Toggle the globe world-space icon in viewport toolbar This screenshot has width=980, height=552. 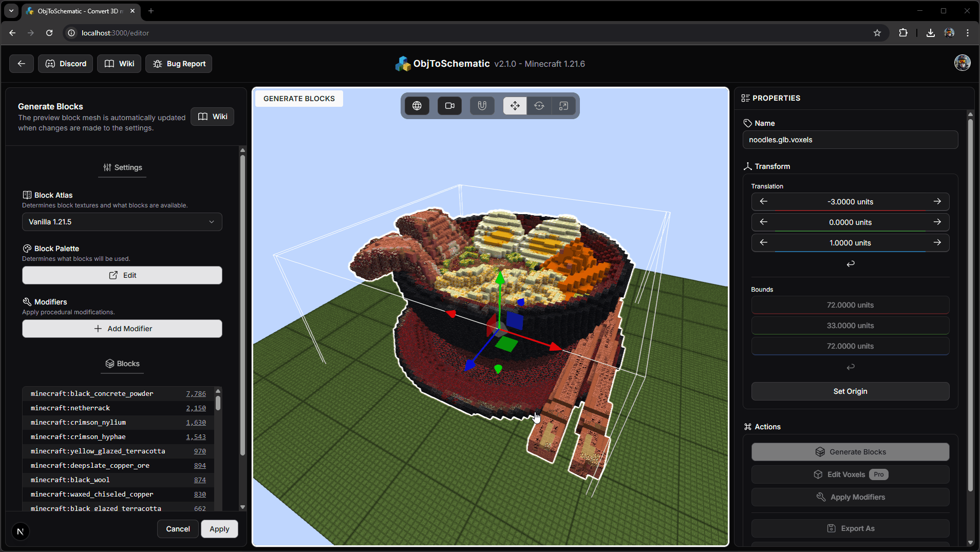pos(417,106)
